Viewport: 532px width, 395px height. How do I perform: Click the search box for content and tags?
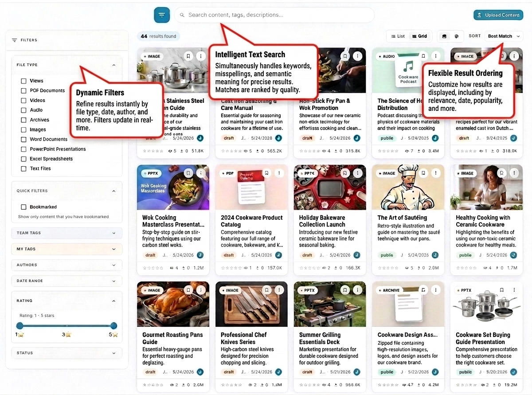click(x=274, y=15)
